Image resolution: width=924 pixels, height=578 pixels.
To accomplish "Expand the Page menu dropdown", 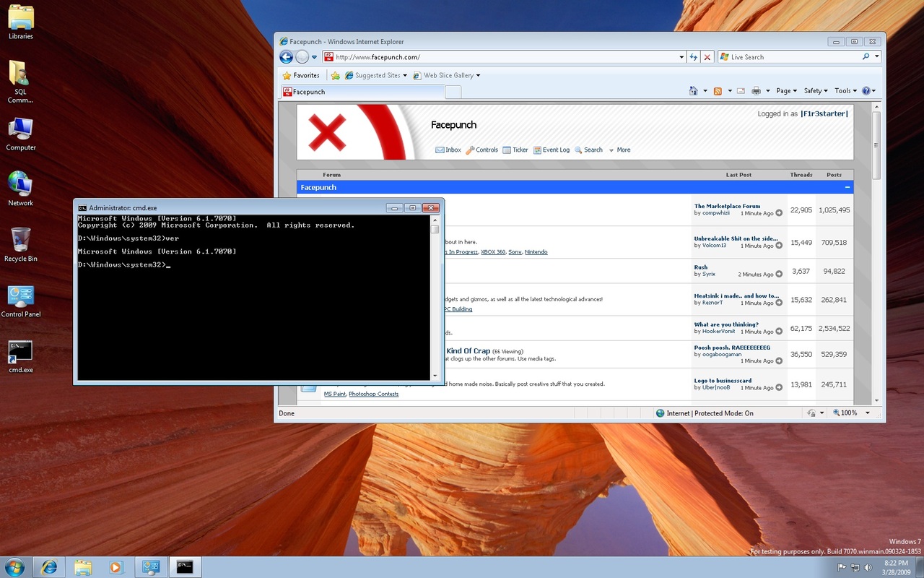I will [x=786, y=91].
